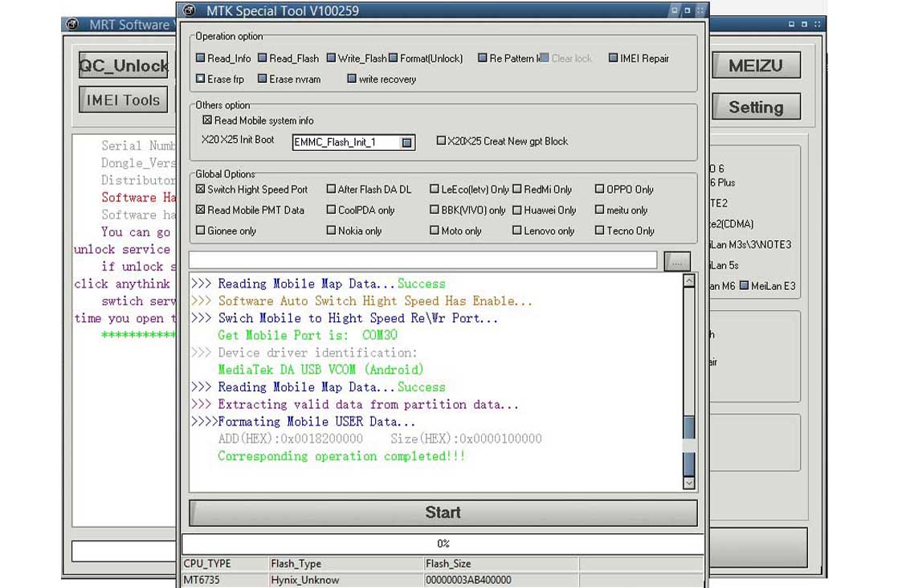Image resolution: width=898 pixels, height=588 pixels.
Task: Enable CoolPDA only option
Action: (x=331, y=210)
